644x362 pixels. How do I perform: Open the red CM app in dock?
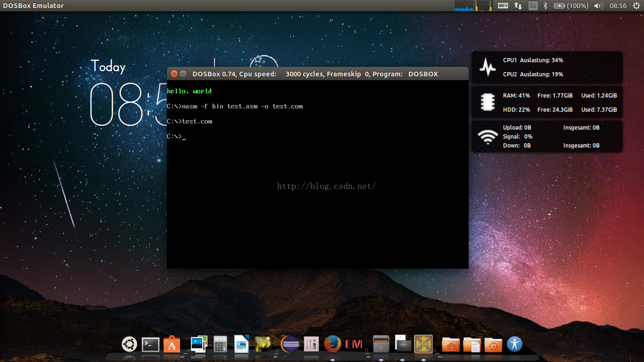(x=354, y=344)
